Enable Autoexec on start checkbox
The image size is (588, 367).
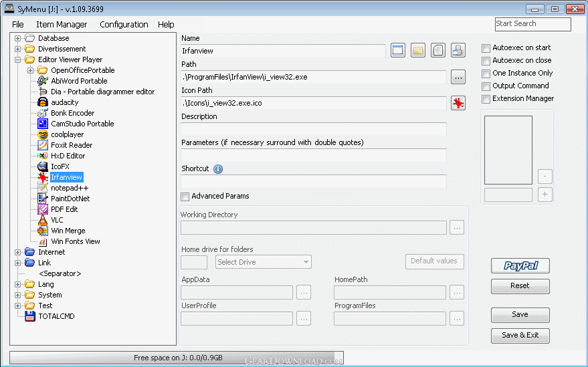(486, 48)
